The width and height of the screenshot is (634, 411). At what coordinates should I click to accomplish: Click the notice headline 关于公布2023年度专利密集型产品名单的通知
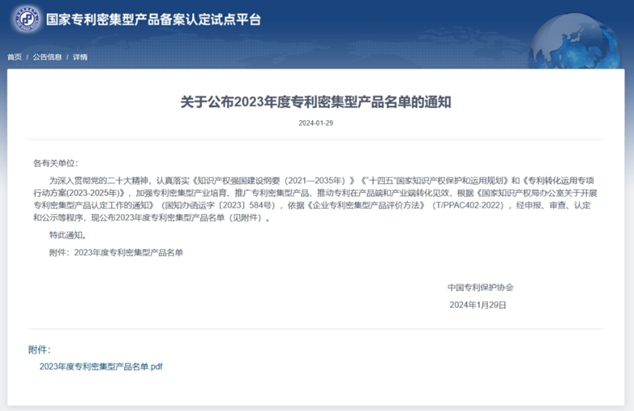pyautogui.click(x=316, y=101)
